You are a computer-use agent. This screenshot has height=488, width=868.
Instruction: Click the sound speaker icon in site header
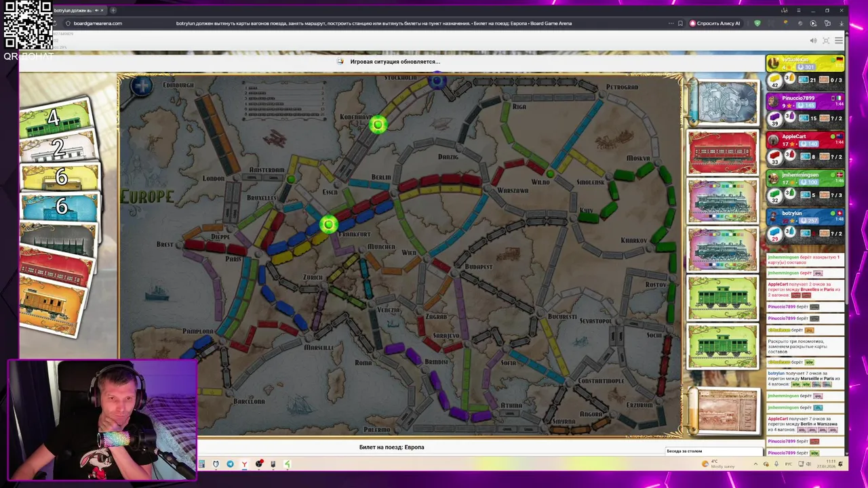point(813,41)
